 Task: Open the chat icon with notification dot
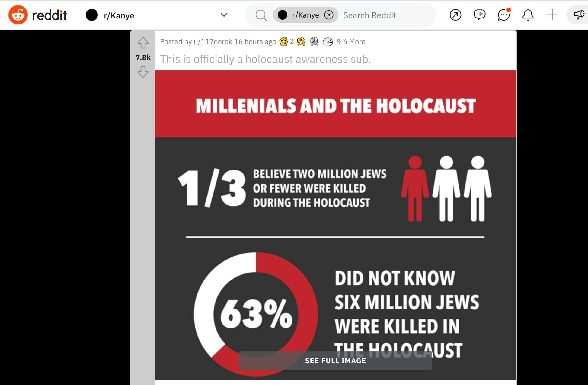pyautogui.click(x=504, y=15)
